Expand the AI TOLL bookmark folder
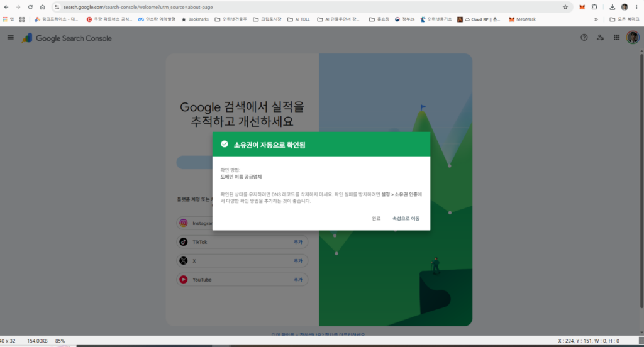Screen dimensions: 644x347 299,19
